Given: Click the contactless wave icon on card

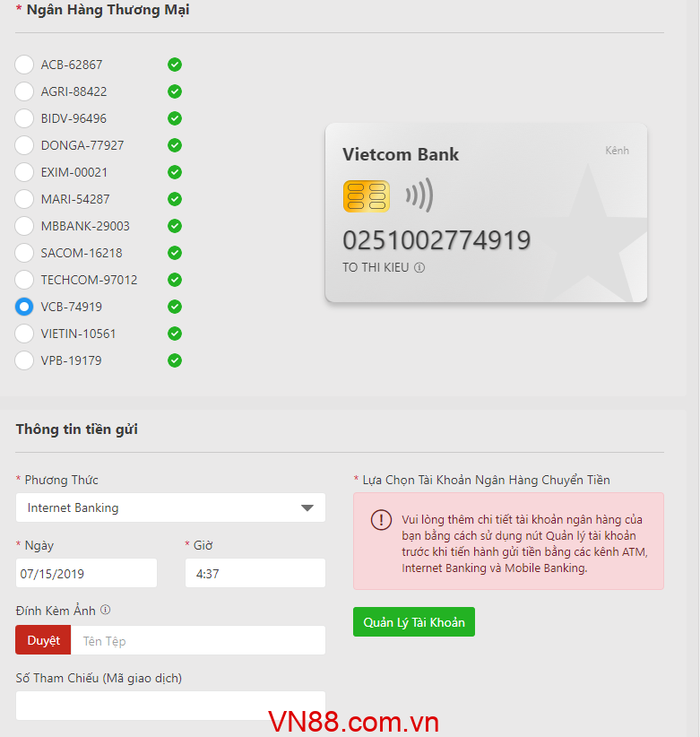Looking at the screenshot, I should pyautogui.click(x=419, y=195).
